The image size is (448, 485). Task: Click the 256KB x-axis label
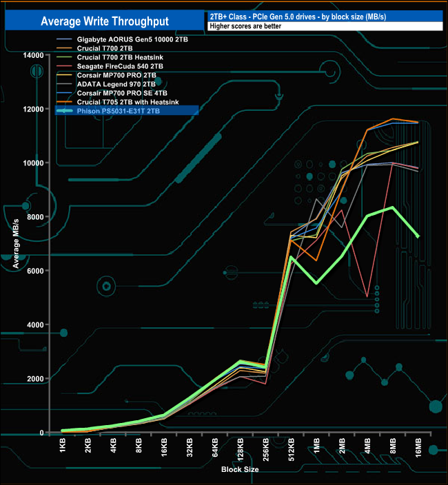click(x=266, y=449)
